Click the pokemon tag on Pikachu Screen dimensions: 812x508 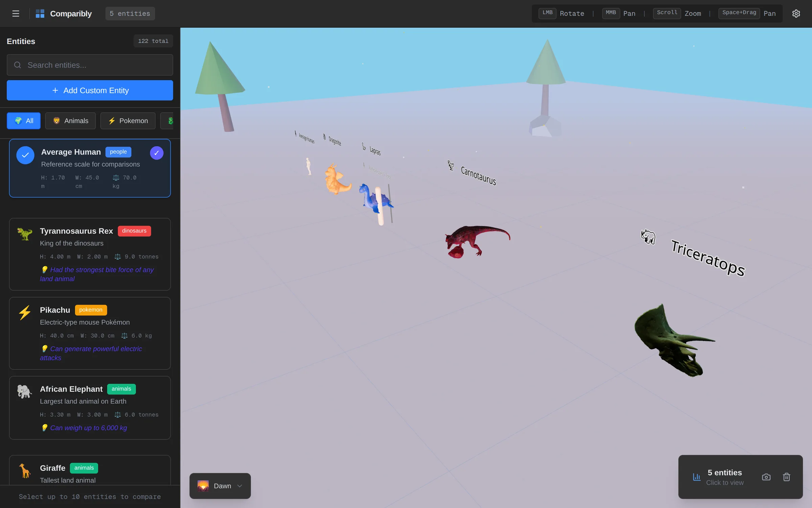91,310
